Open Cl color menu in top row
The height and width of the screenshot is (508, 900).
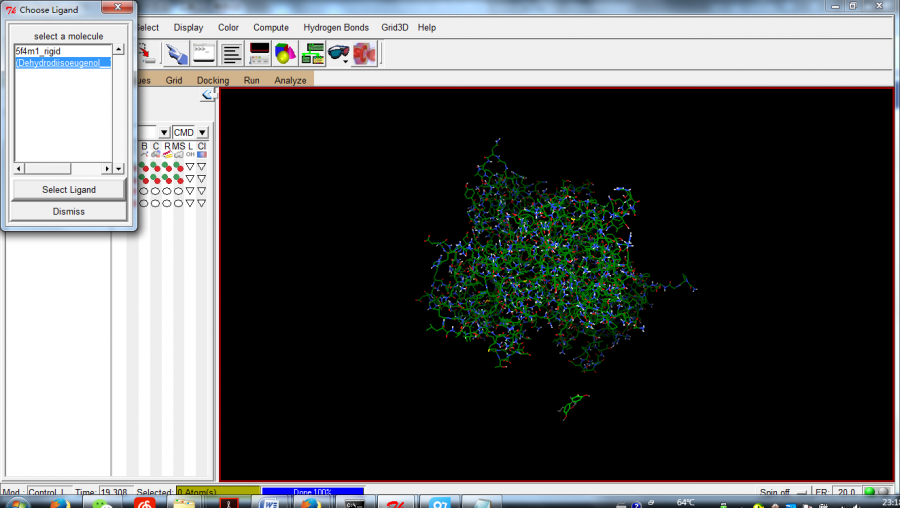pos(201,166)
